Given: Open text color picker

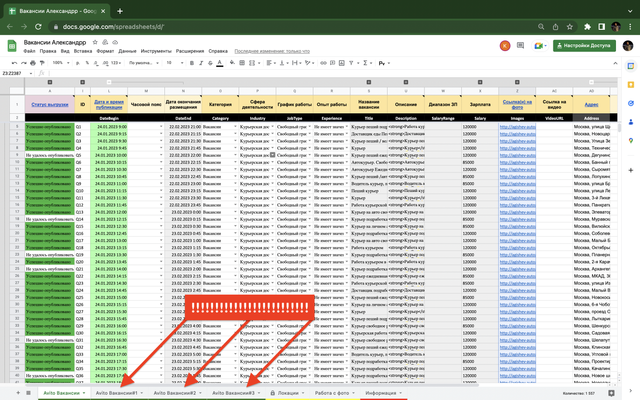Looking at the screenshot, I should 220,63.
